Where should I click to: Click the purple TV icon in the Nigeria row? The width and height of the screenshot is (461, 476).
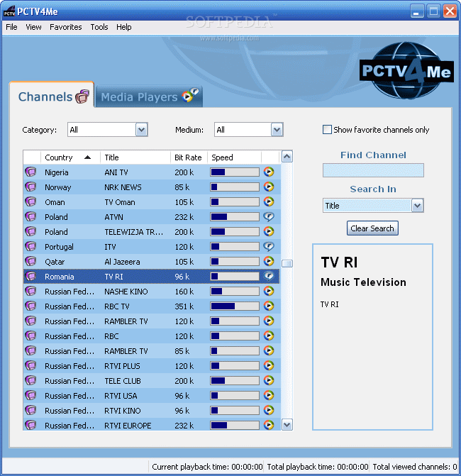[30, 172]
